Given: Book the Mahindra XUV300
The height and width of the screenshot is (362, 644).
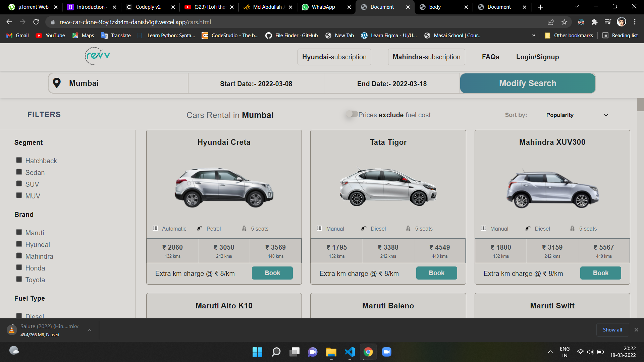Looking at the screenshot, I should [x=600, y=273].
